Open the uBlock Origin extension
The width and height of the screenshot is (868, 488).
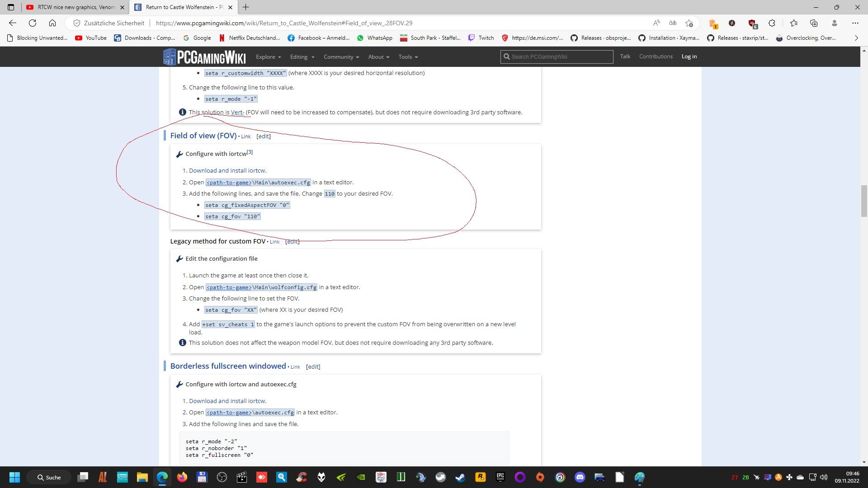click(x=752, y=23)
